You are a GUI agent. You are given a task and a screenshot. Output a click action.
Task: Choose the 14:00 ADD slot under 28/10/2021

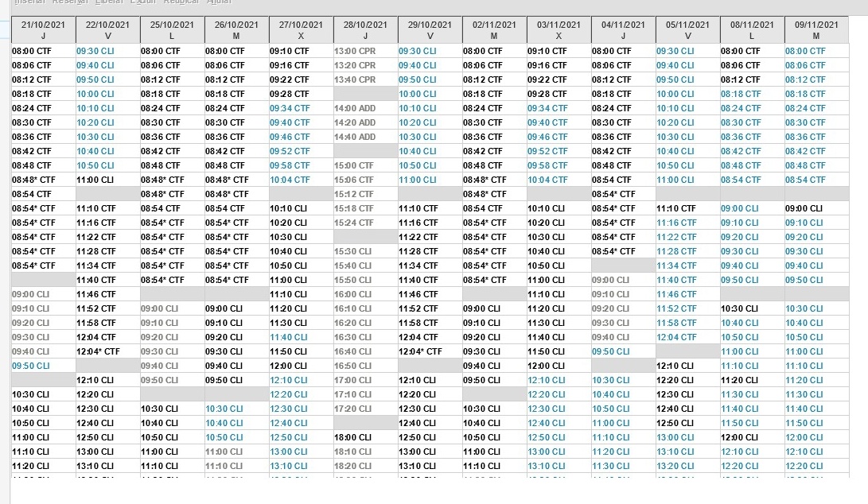tap(365, 108)
